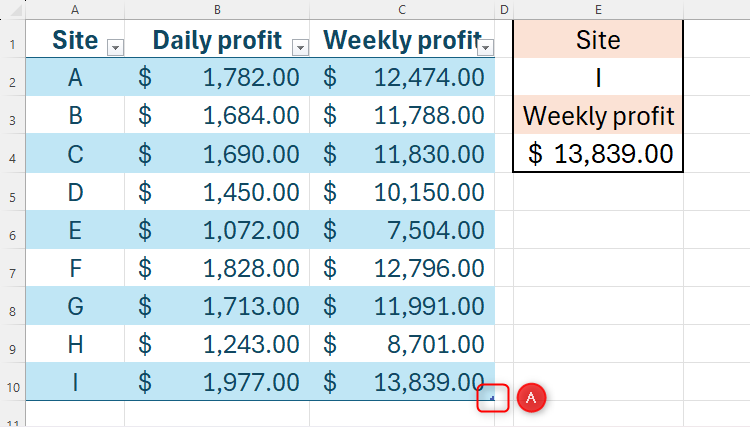
Task: Click the table resize handle corner
Action: [x=489, y=397]
